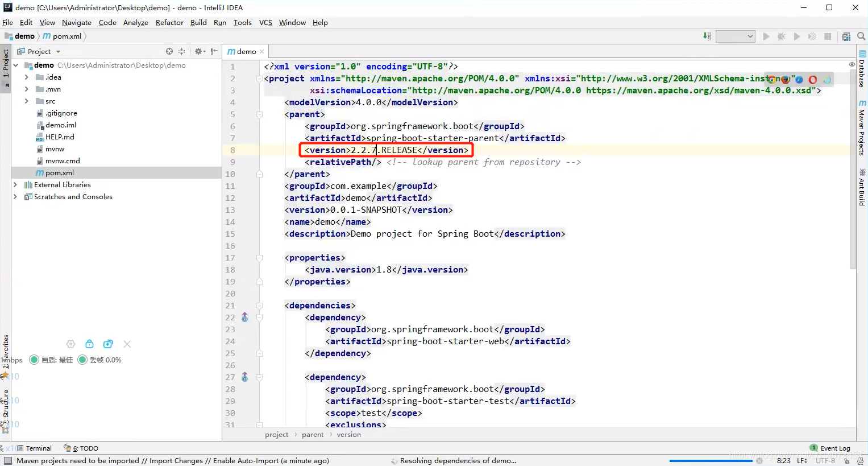Open the 6: TODO tool window
This screenshot has width=868, height=466.
tap(81, 448)
